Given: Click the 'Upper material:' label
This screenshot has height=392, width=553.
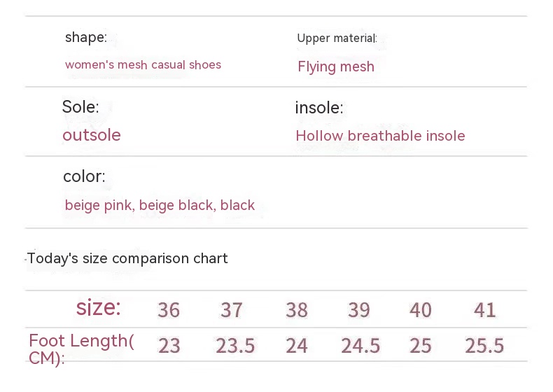Looking at the screenshot, I should click(337, 38).
